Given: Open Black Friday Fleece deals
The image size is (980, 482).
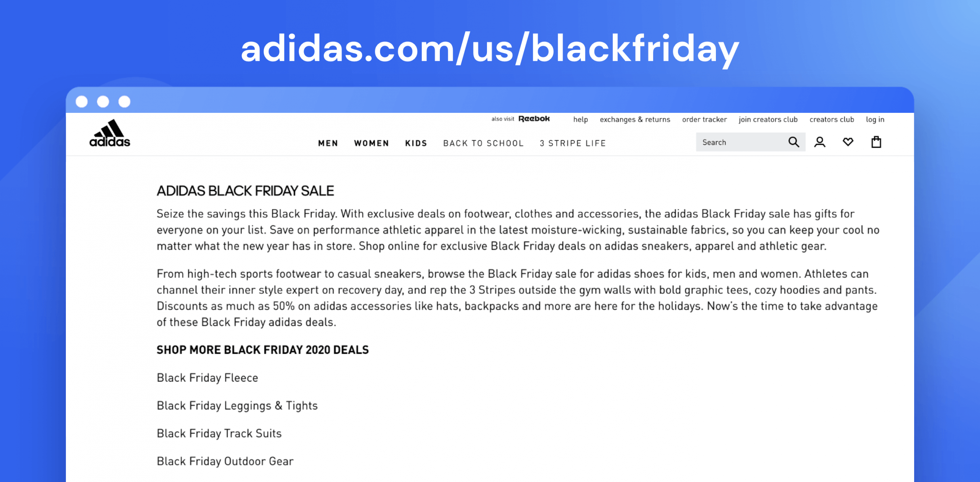Looking at the screenshot, I should (x=207, y=378).
